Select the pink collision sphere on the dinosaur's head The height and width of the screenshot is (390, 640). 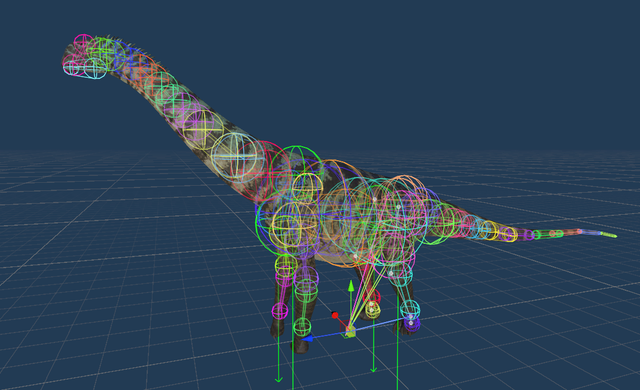(84, 44)
